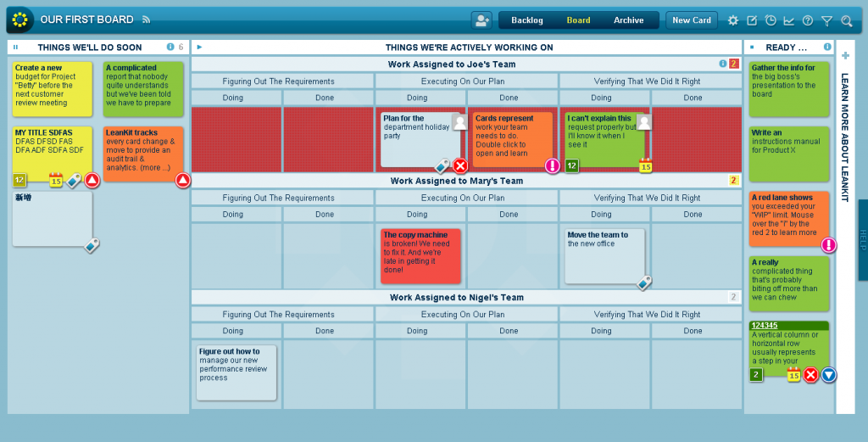
Task: Click red X blocked icon on holiday party card
Action: click(460, 165)
